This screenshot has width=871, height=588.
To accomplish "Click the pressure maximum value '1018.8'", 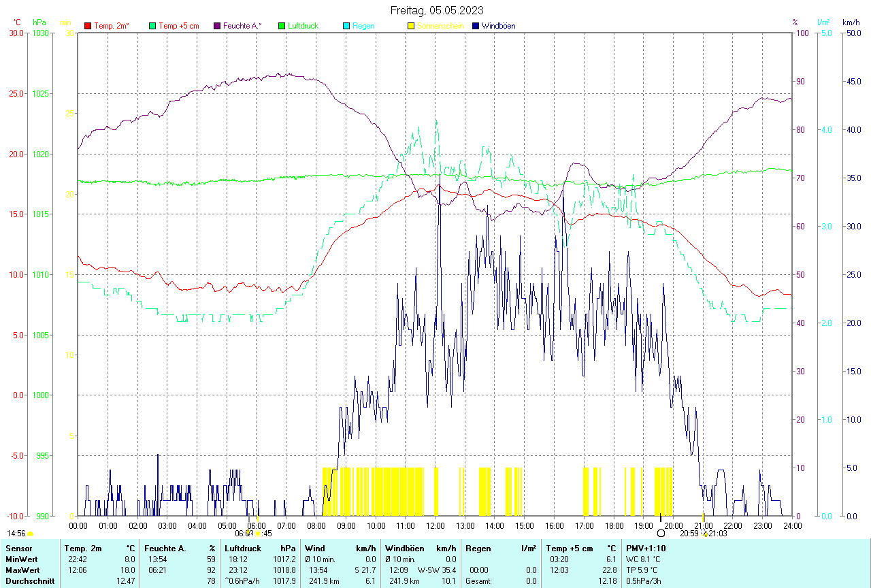I will pos(286,570).
